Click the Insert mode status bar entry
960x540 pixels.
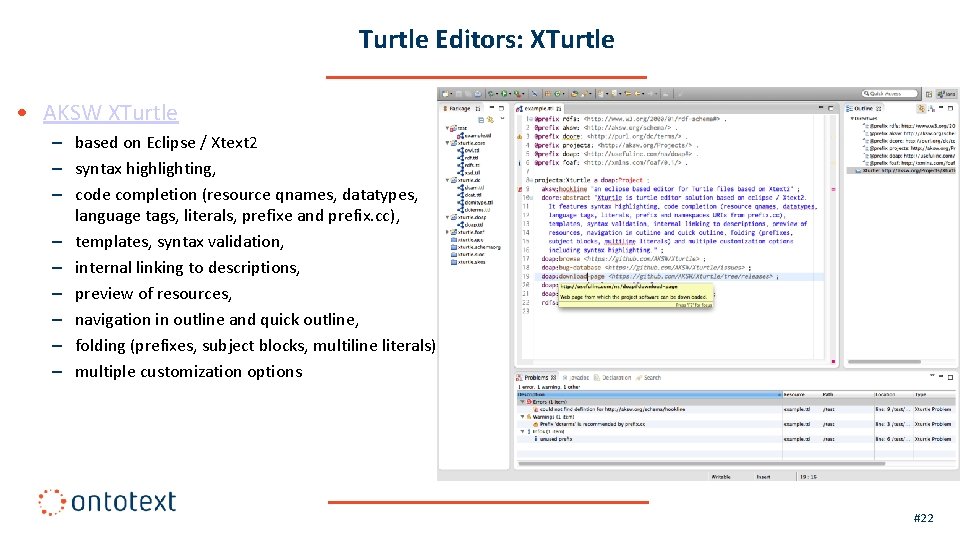tap(763, 476)
